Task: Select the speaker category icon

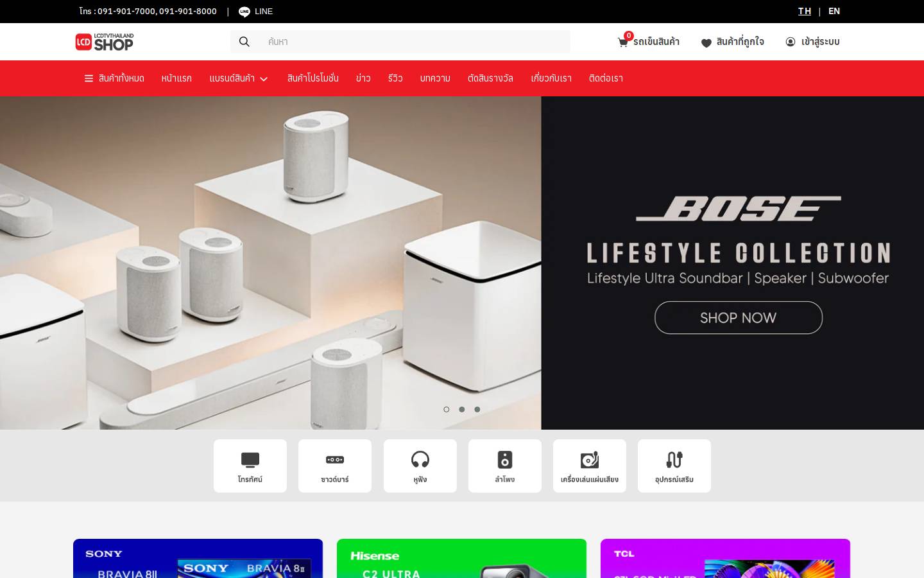Action: click(x=505, y=460)
